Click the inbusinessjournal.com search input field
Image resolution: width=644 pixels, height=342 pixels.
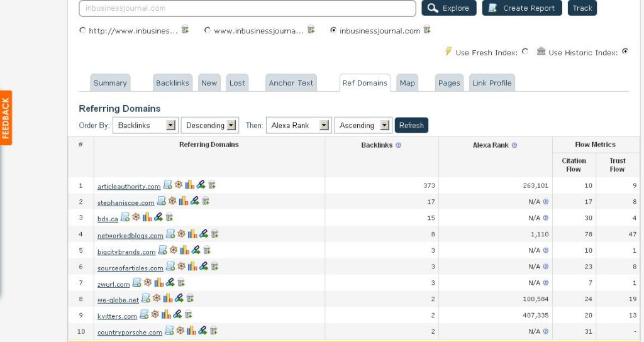tap(247, 8)
